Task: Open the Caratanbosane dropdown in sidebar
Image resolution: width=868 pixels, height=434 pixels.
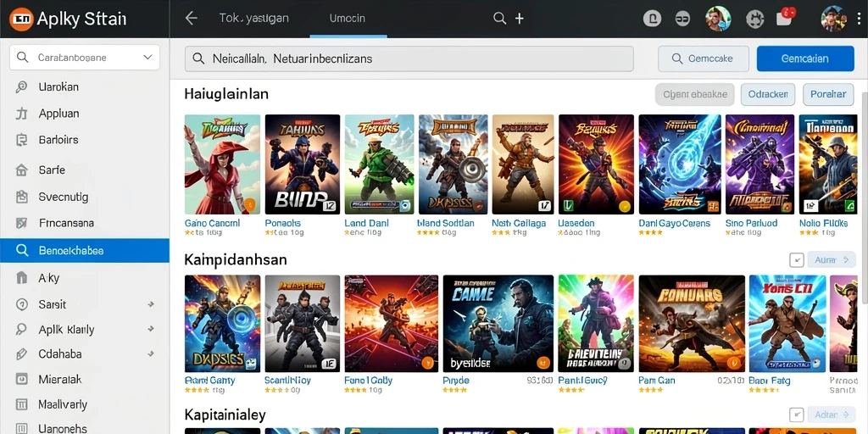Action: click(x=85, y=58)
